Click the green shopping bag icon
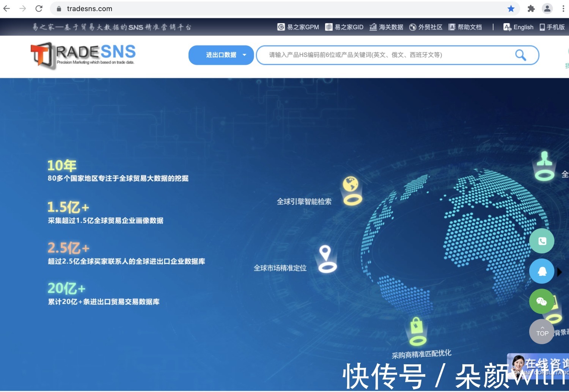This screenshot has height=392, width=569. point(417,331)
